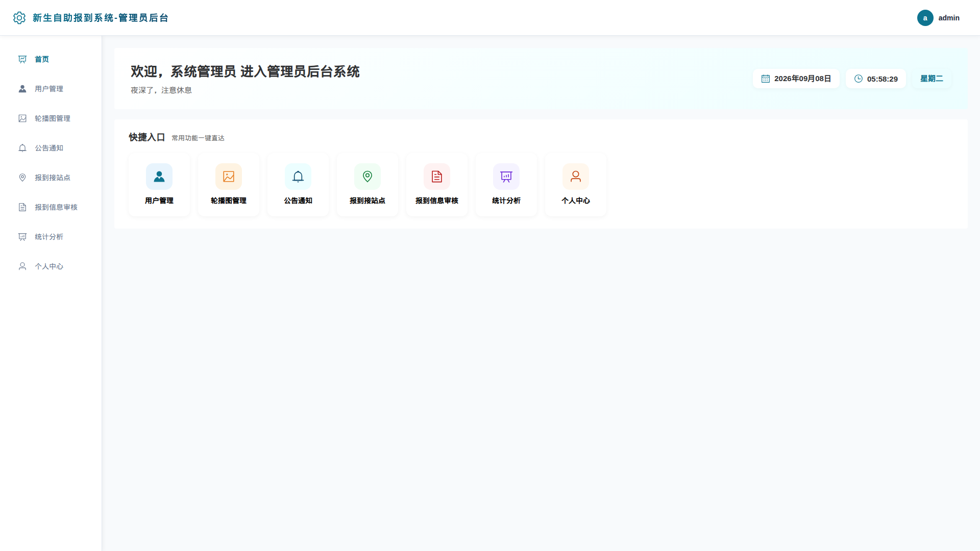Image resolution: width=980 pixels, height=551 pixels.
Task: Click the 统计分析 quick-entry card label
Action: tap(506, 201)
